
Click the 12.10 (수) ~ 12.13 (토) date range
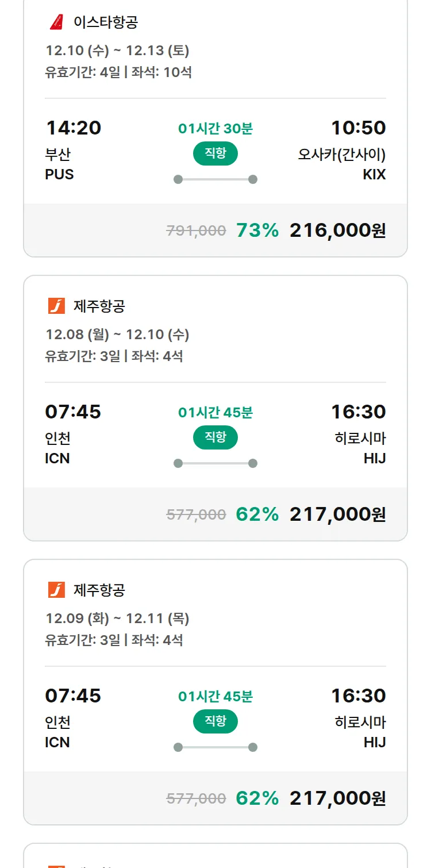pyautogui.click(x=117, y=51)
